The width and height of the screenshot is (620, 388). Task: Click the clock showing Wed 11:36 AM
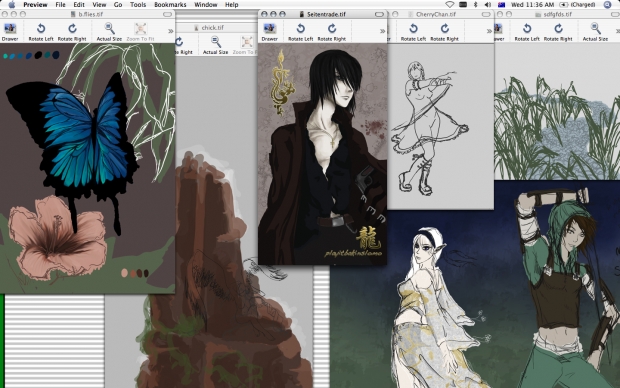pyautogui.click(x=532, y=5)
